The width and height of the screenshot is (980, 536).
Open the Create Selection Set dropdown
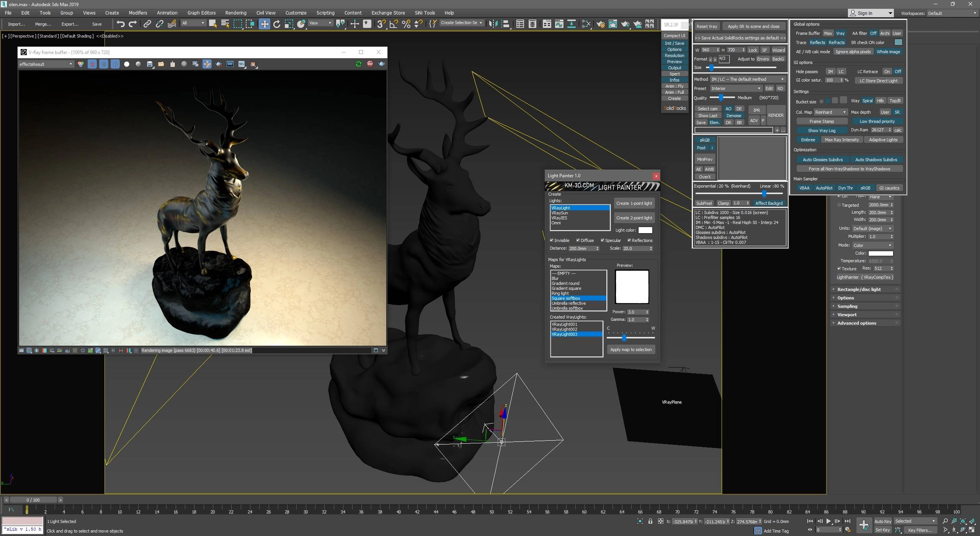click(461, 23)
